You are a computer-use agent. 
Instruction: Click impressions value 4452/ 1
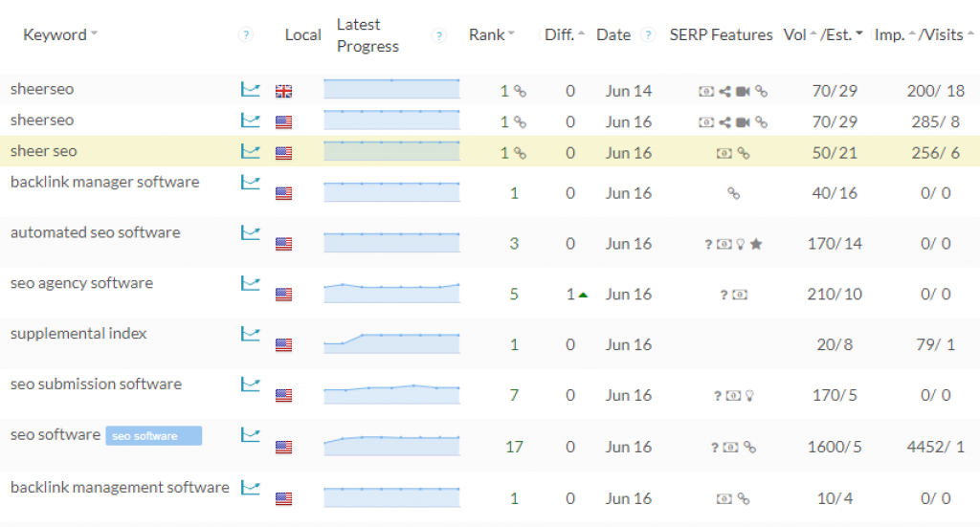point(936,447)
